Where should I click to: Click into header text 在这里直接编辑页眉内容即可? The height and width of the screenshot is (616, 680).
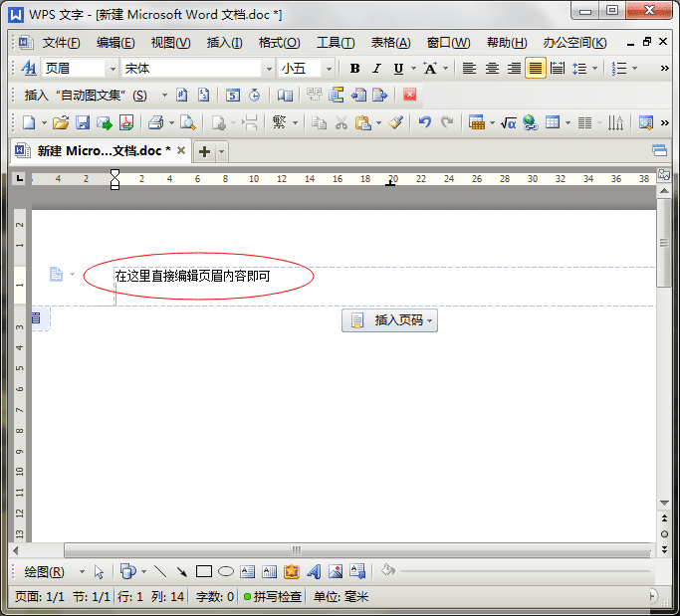tap(192, 276)
